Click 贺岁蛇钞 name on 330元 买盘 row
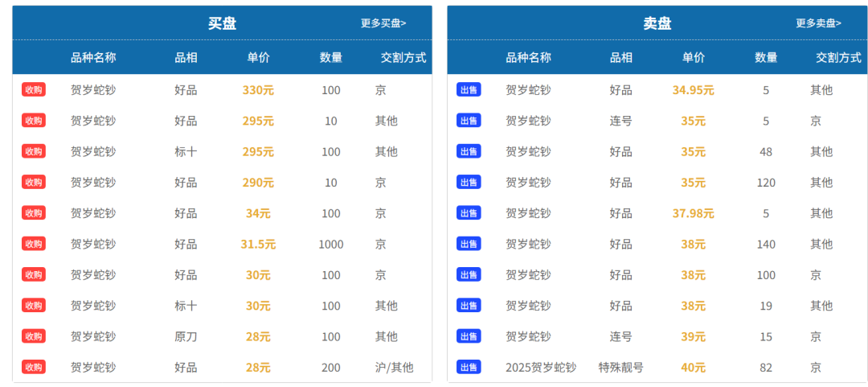The height and width of the screenshot is (387, 868). [93, 90]
